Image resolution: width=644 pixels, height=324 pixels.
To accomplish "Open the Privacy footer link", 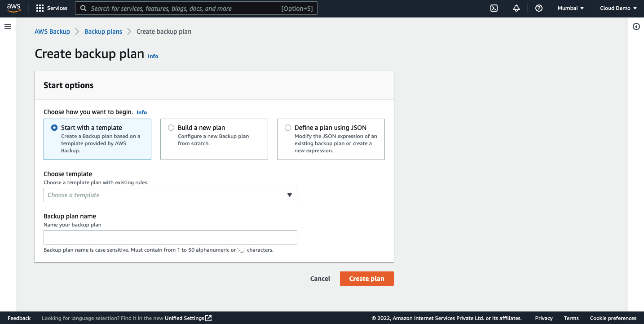I will click(x=544, y=318).
